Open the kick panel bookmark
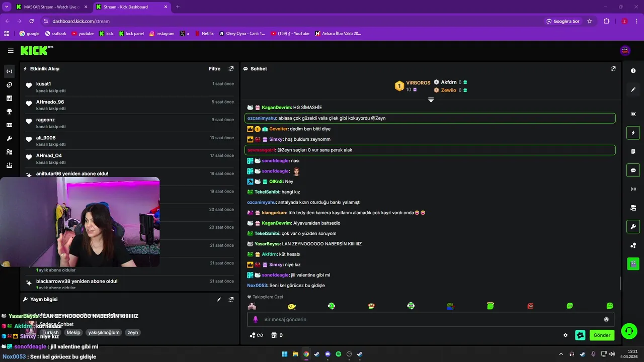 (x=131, y=34)
